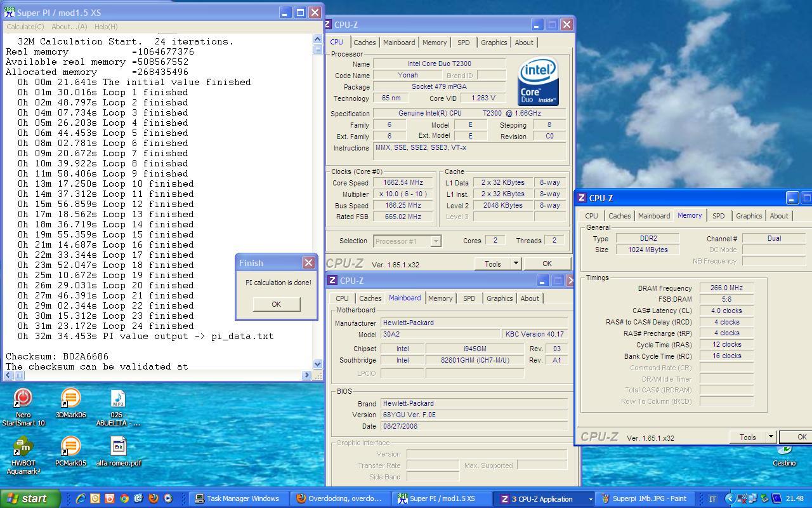Click the IT language bar indicator
Viewport: 812px width, 508px height.
click(712, 499)
